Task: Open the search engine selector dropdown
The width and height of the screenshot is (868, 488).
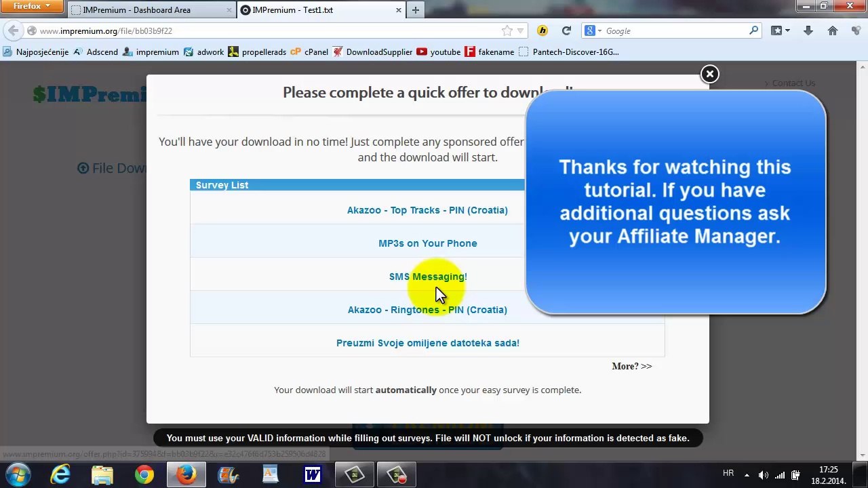Action: pyautogui.click(x=593, y=31)
